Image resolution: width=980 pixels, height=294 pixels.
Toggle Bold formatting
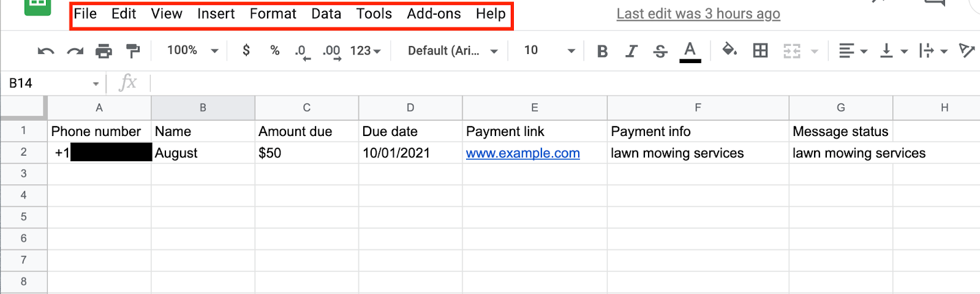pos(602,51)
